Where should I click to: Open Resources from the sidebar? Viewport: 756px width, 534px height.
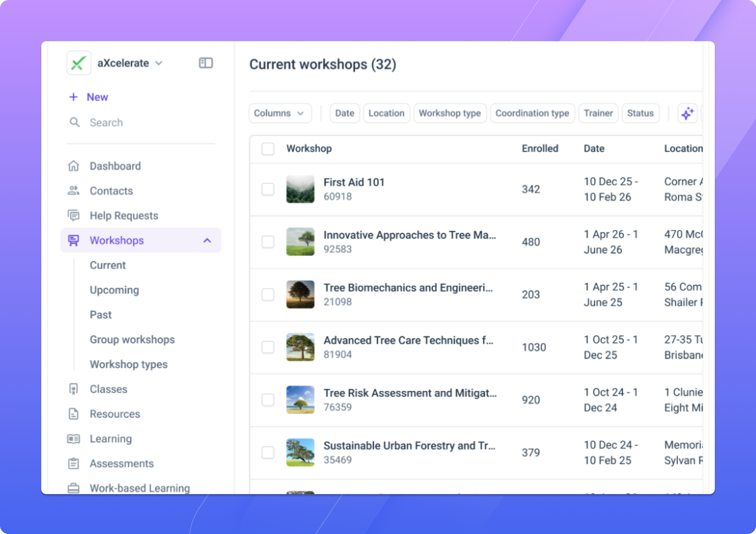pyautogui.click(x=115, y=414)
